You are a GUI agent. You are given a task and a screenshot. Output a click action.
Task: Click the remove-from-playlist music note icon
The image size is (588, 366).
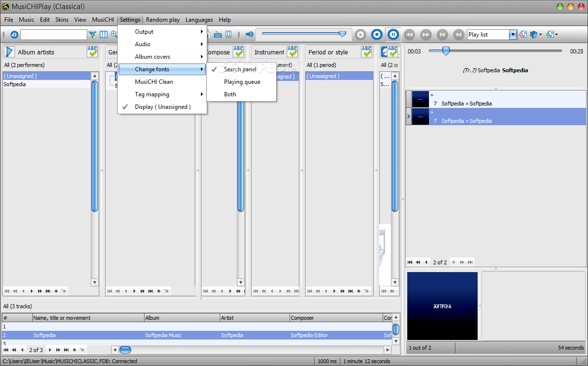click(522, 35)
